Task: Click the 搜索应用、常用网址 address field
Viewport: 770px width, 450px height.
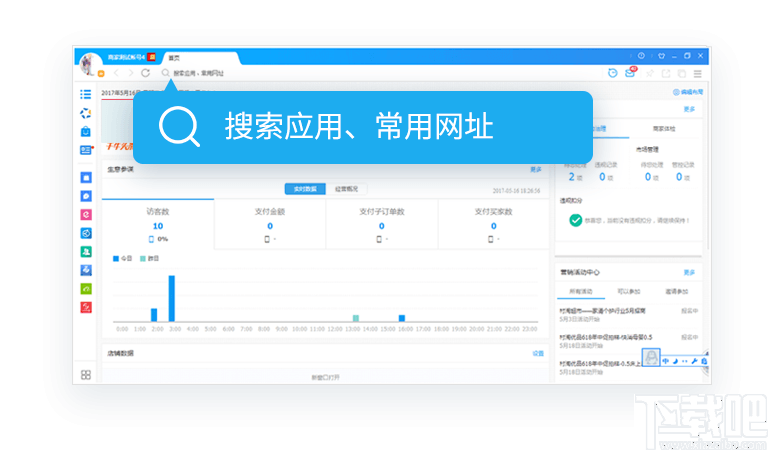Action: click(198, 73)
